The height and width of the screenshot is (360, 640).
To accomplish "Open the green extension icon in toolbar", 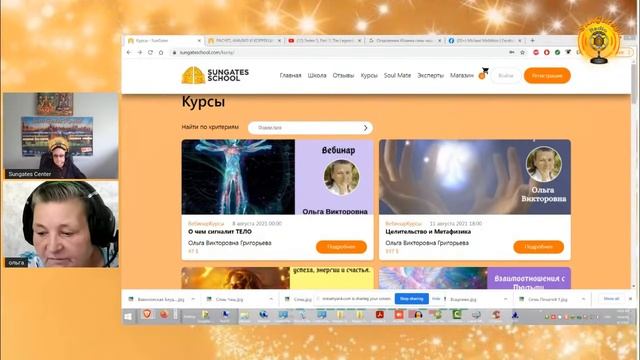I will click(557, 52).
